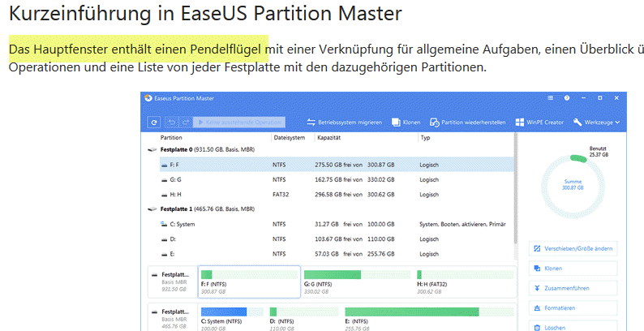
Task: Click the heading Kurzeinführung in EaseUS Partition Master
Action: point(205,13)
